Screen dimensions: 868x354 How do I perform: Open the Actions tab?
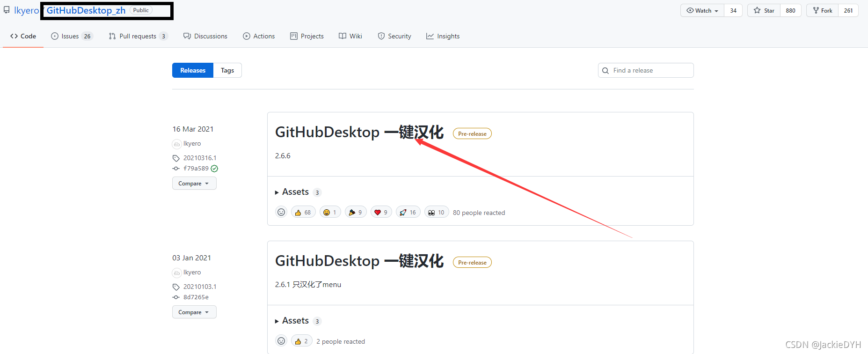pos(259,36)
